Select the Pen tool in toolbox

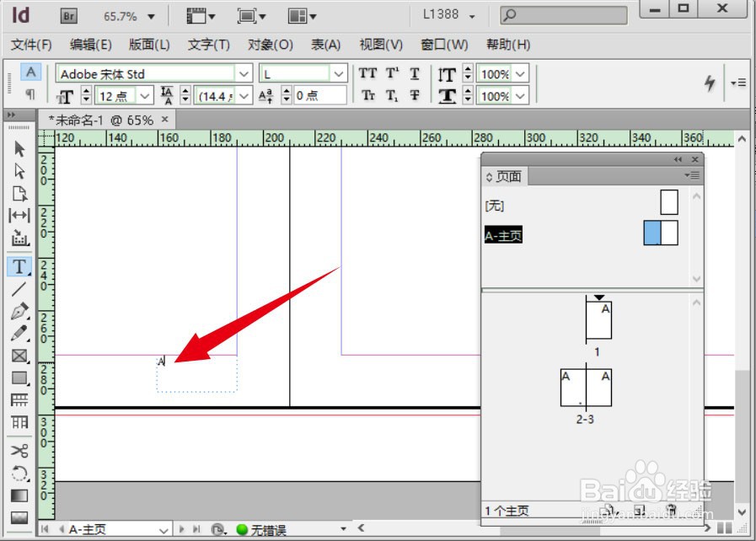19,311
